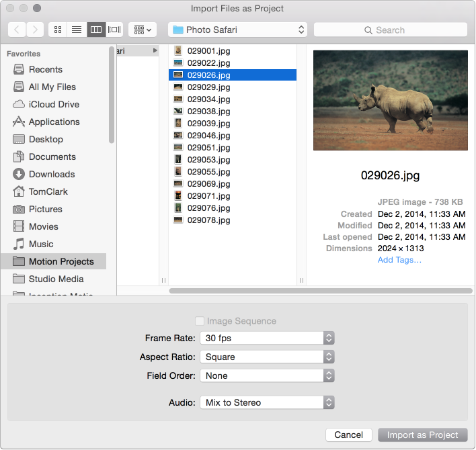Switch to list view
476x450 pixels.
77,30
